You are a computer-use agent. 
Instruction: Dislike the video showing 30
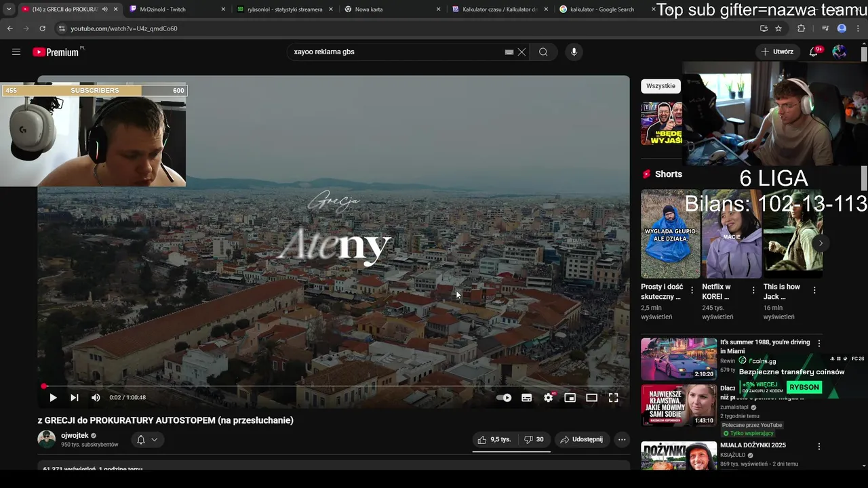pos(534,439)
